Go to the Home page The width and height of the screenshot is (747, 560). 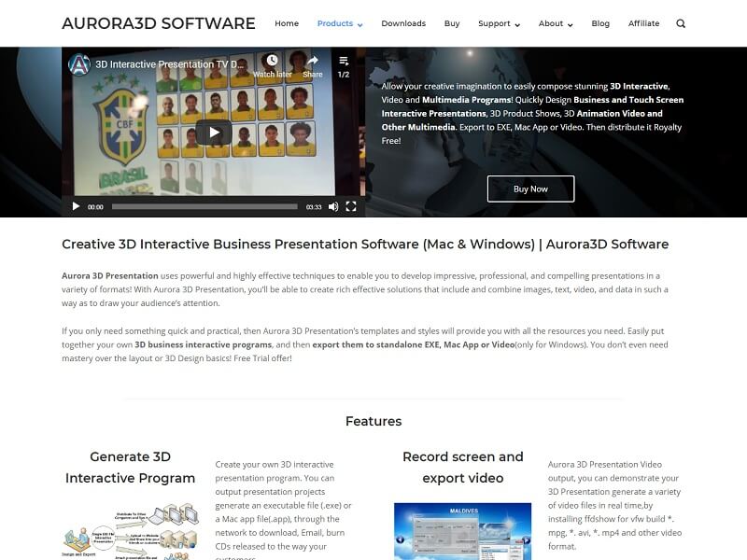tap(287, 23)
